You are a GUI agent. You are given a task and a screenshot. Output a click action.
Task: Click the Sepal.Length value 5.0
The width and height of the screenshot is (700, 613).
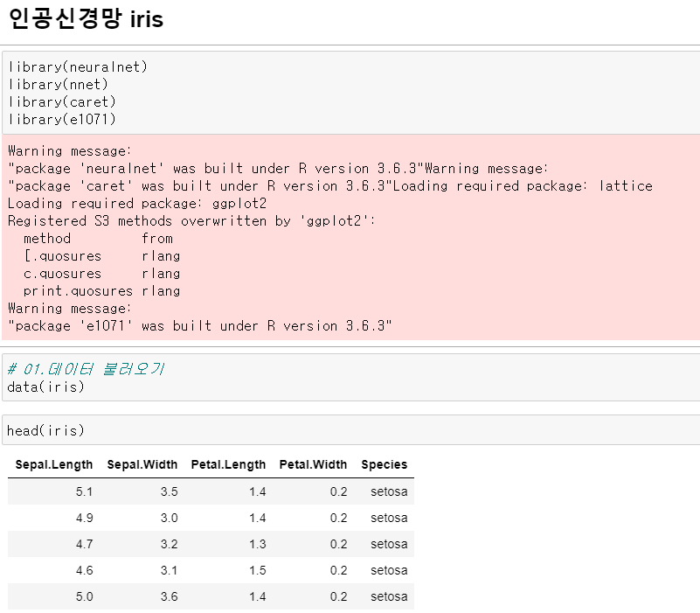pos(84,596)
